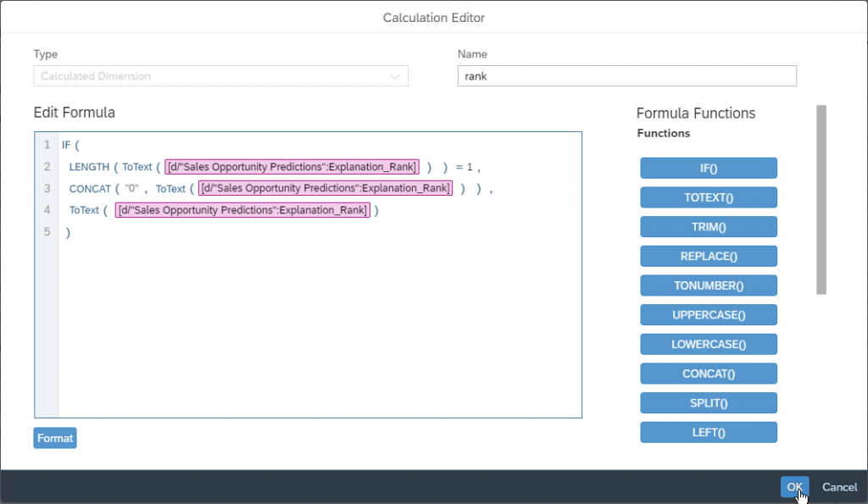Screen dimensions: 868x504
Task: Cancel the Calculation Editor dialog
Action: point(839,487)
